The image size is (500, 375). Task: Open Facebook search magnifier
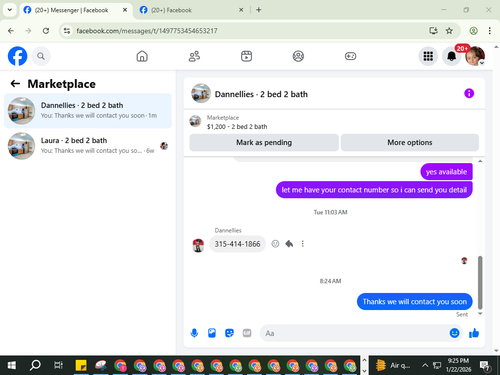click(41, 56)
